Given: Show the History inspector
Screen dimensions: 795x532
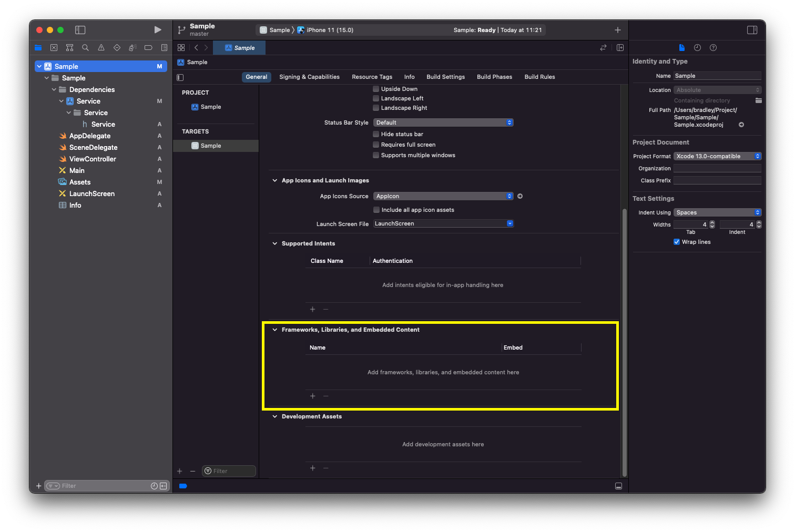Looking at the screenshot, I should (x=697, y=48).
